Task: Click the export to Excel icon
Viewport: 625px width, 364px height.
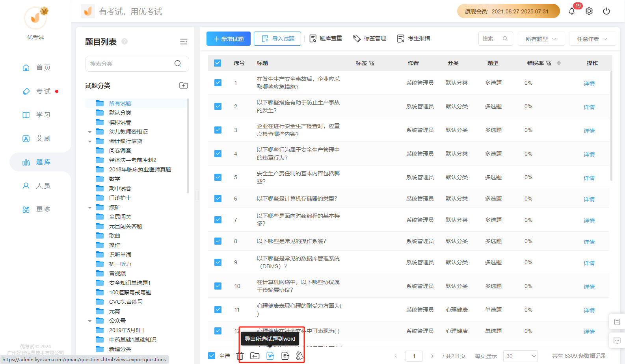Action: (x=285, y=356)
